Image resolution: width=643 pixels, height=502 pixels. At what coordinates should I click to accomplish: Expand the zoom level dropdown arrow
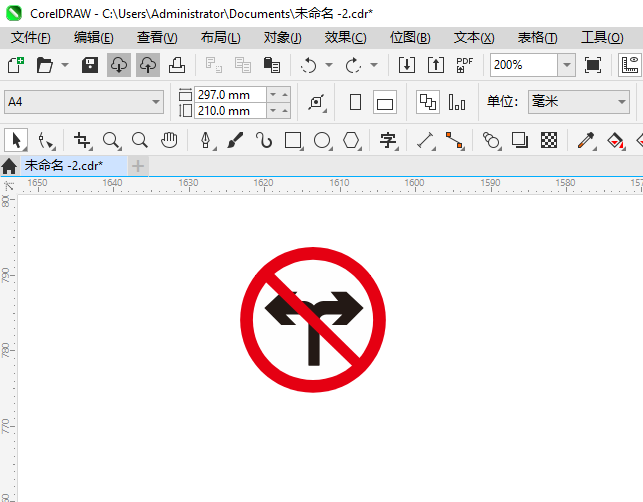[x=567, y=65]
